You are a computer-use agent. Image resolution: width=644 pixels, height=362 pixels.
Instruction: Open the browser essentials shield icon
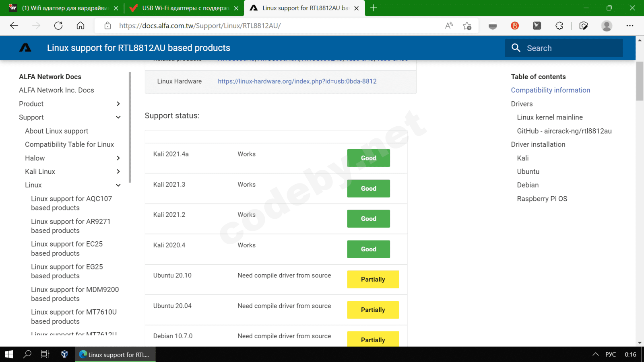click(x=584, y=26)
